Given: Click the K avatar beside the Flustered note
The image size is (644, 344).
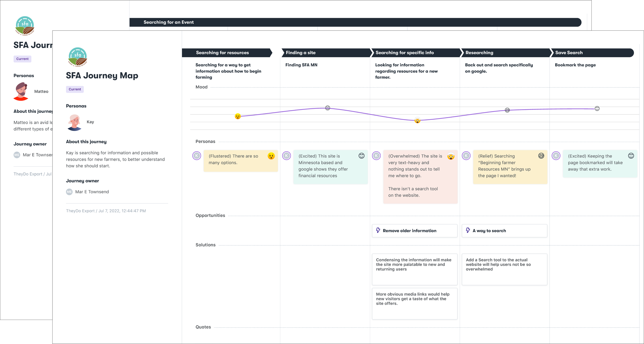Looking at the screenshot, I should click(197, 156).
